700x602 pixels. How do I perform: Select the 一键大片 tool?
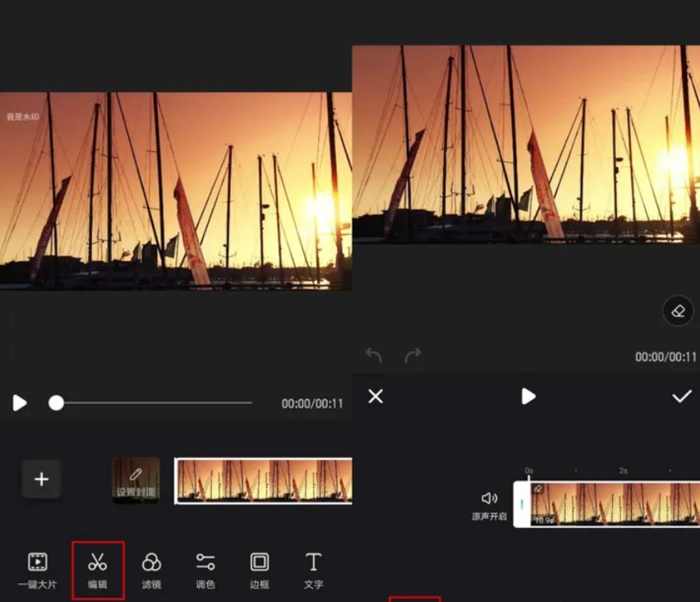[37, 570]
